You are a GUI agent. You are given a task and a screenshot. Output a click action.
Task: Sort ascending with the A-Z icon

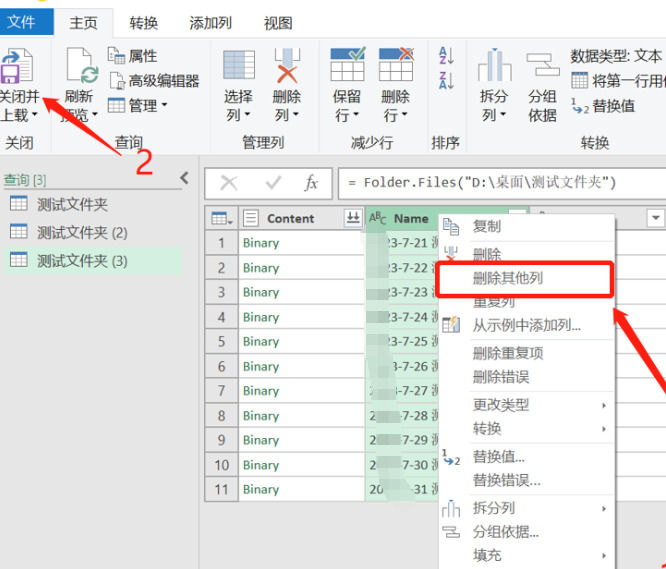pos(446,57)
